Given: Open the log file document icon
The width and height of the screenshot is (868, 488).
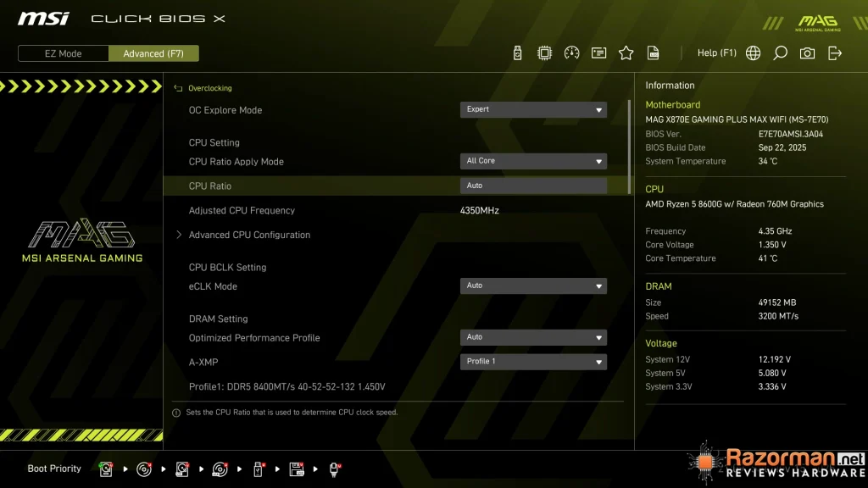Looking at the screenshot, I should pos(654,53).
